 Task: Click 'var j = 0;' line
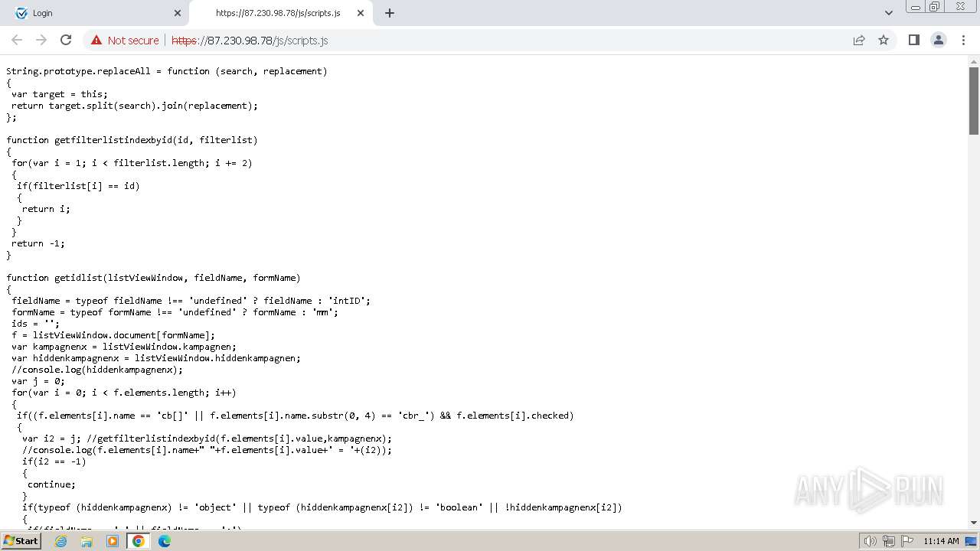pyautogui.click(x=38, y=381)
